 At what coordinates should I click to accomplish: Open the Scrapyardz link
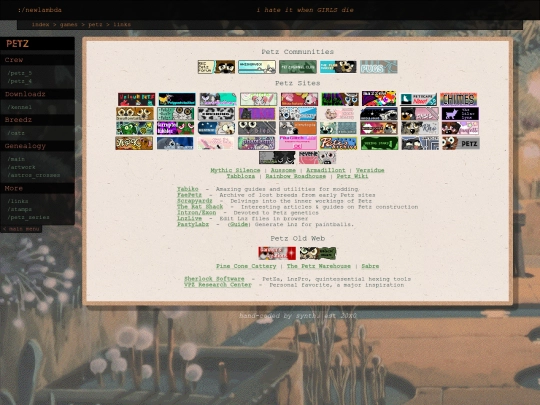click(195, 201)
